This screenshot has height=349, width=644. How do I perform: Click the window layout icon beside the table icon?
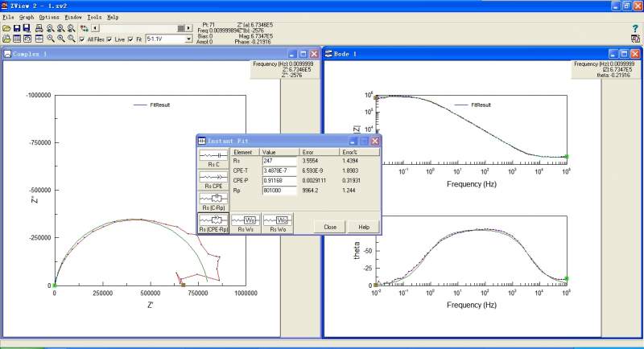pyautogui.click(x=27, y=39)
